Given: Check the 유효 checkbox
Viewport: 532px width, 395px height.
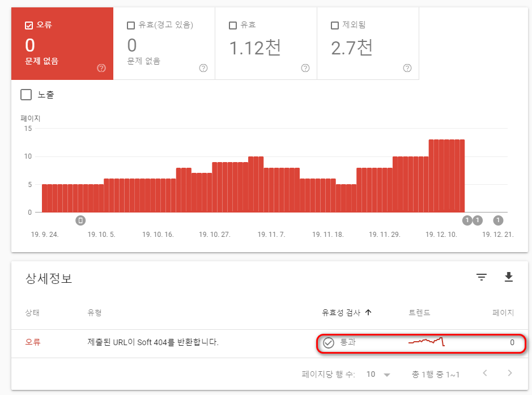Looking at the screenshot, I should 233,26.
